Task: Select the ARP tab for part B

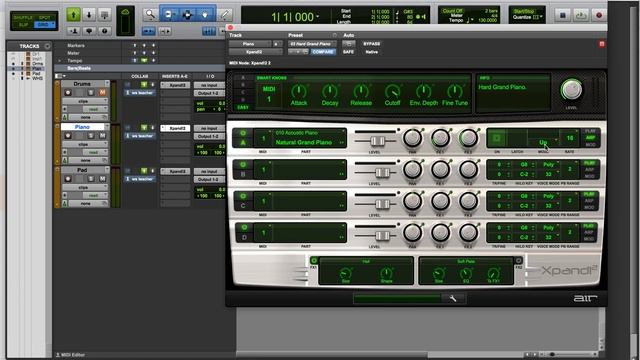Action: pos(589,169)
